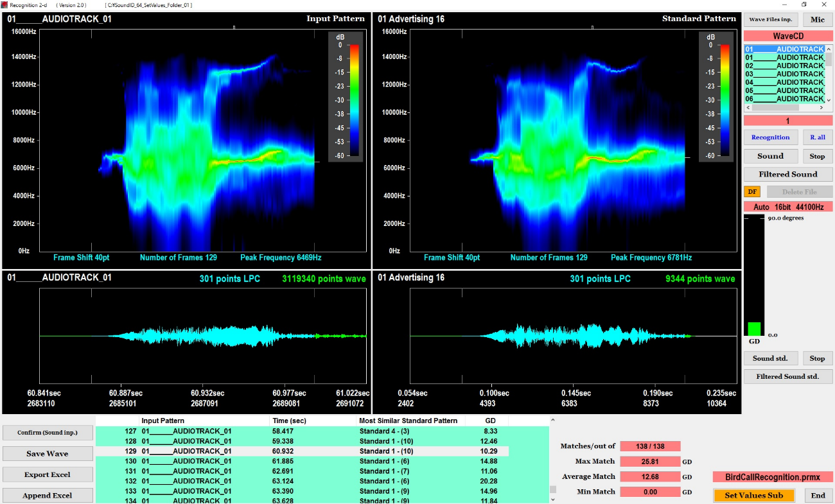Image resolution: width=835 pixels, height=504 pixels.
Task: Click the GD column header
Action: 490,421
